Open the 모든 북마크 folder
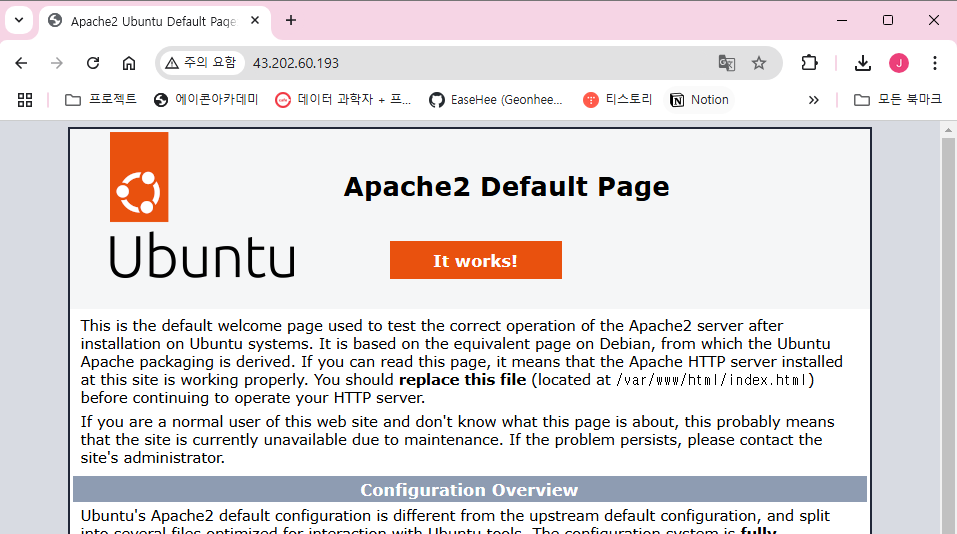 (x=897, y=99)
